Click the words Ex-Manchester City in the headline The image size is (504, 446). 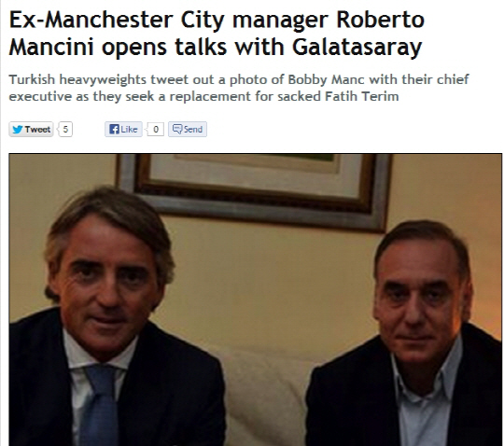(116, 20)
